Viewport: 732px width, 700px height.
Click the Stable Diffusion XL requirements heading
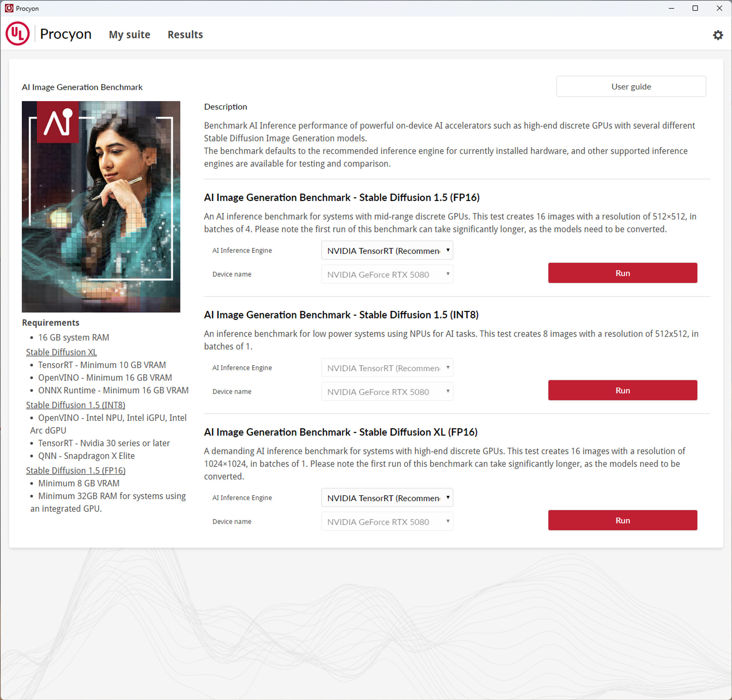point(61,352)
